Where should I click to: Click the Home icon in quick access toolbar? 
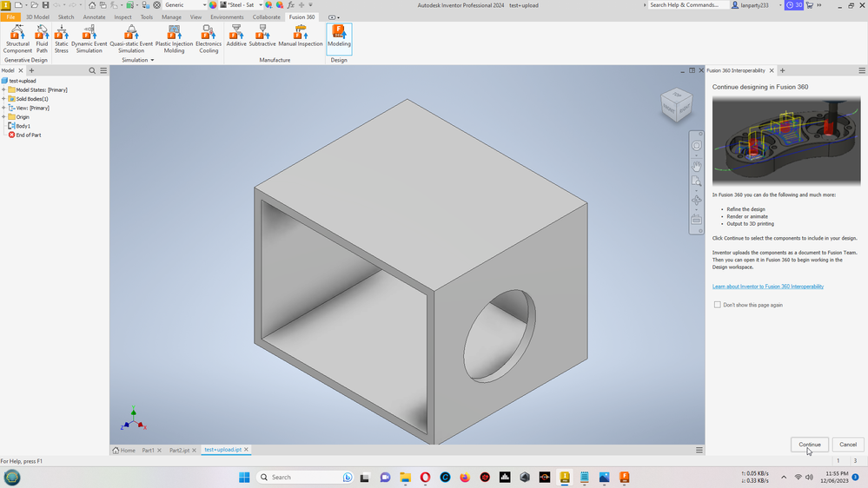coord(92,5)
